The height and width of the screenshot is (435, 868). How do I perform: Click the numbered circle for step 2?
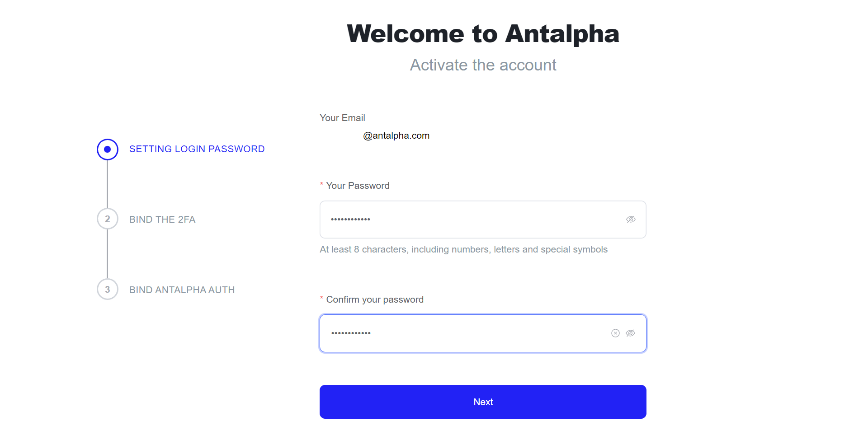point(107,219)
